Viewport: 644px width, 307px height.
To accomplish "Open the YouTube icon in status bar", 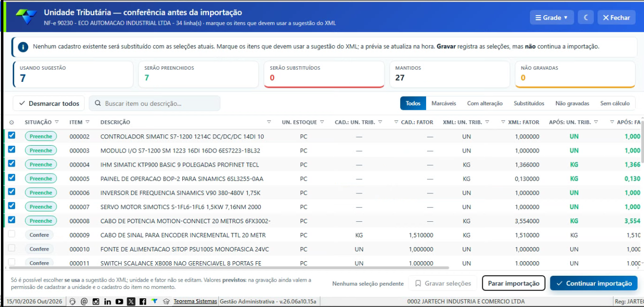I will coord(119,302).
